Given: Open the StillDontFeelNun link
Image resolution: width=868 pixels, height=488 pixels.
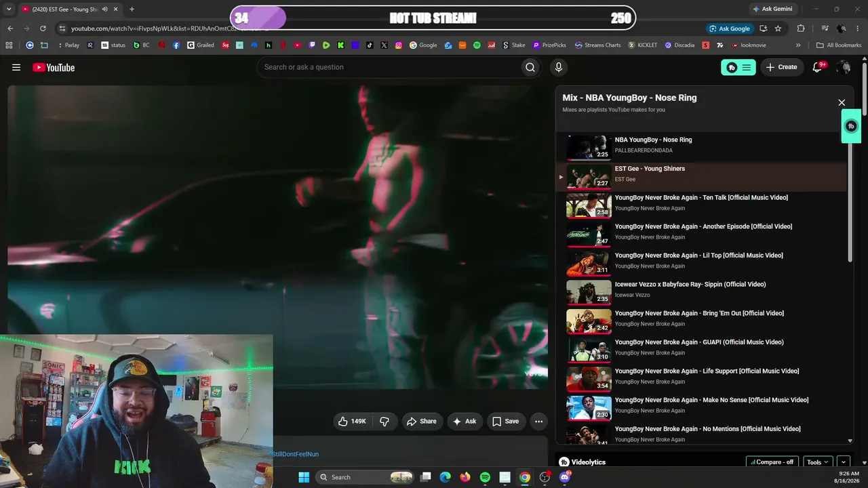Looking at the screenshot, I should pos(296,454).
